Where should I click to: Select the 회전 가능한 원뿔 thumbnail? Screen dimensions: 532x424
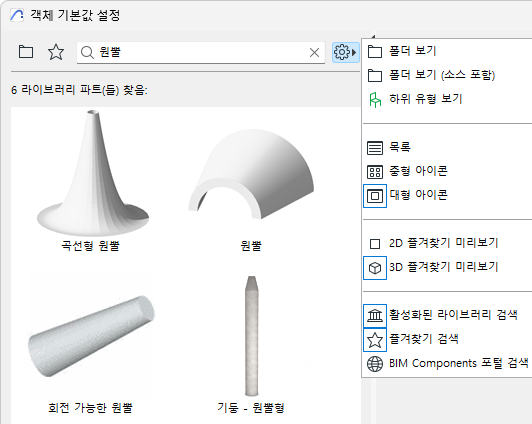click(91, 336)
